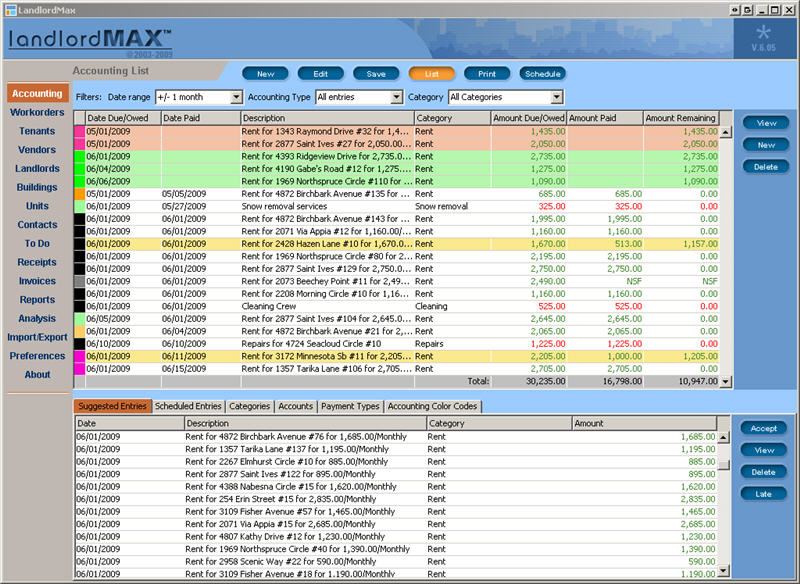This screenshot has height=584, width=800.
Task: Open the Reports section
Action: [x=37, y=300]
